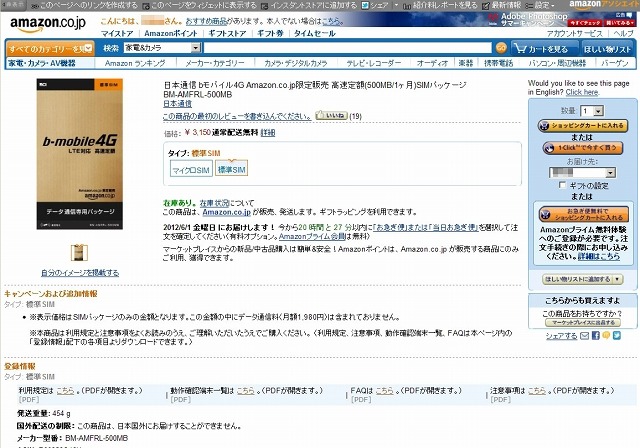Open メーカー・カテゴリー nav tab

[x=215, y=63]
